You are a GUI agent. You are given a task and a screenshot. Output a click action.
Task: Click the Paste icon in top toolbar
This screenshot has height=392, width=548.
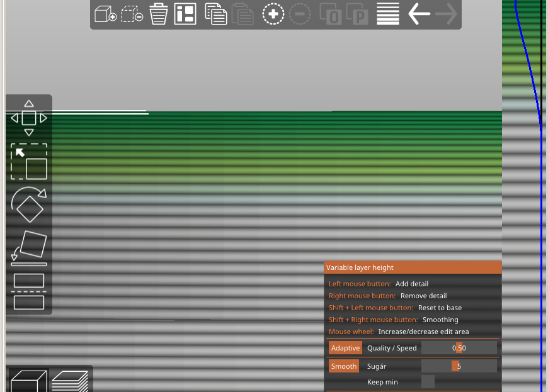(x=243, y=14)
